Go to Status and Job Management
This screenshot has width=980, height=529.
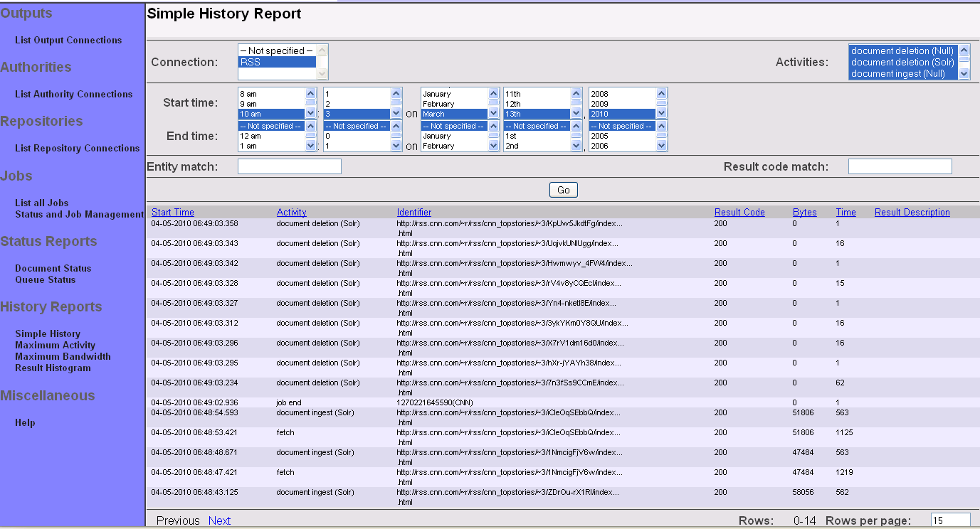tap(79, 214)
